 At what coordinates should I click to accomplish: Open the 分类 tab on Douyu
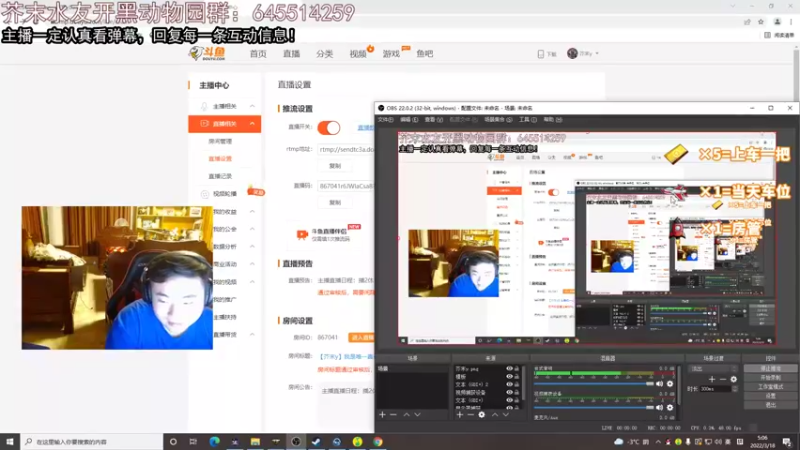[324, 54]
